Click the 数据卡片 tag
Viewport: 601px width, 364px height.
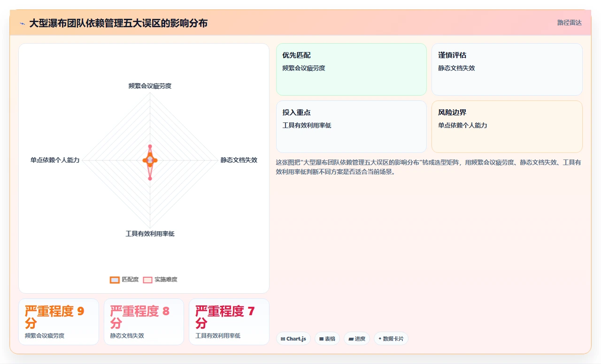click(391, 339)
